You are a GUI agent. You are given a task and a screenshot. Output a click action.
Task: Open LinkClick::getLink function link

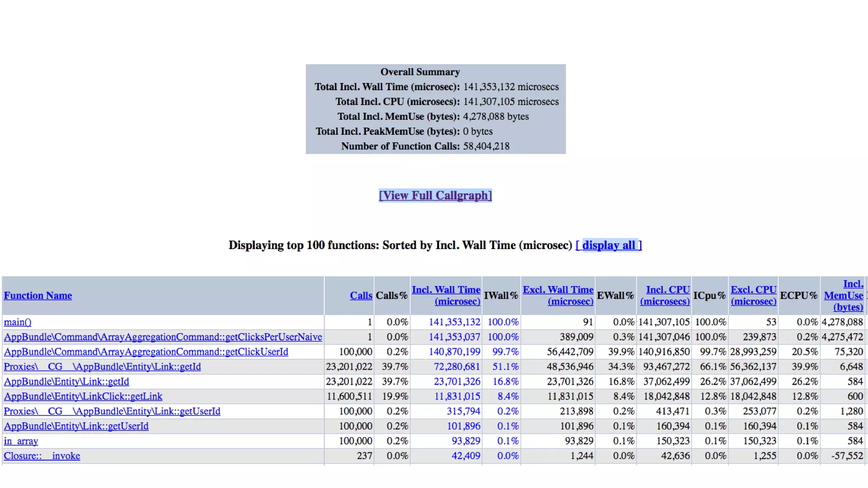click(x=83, y=396)
